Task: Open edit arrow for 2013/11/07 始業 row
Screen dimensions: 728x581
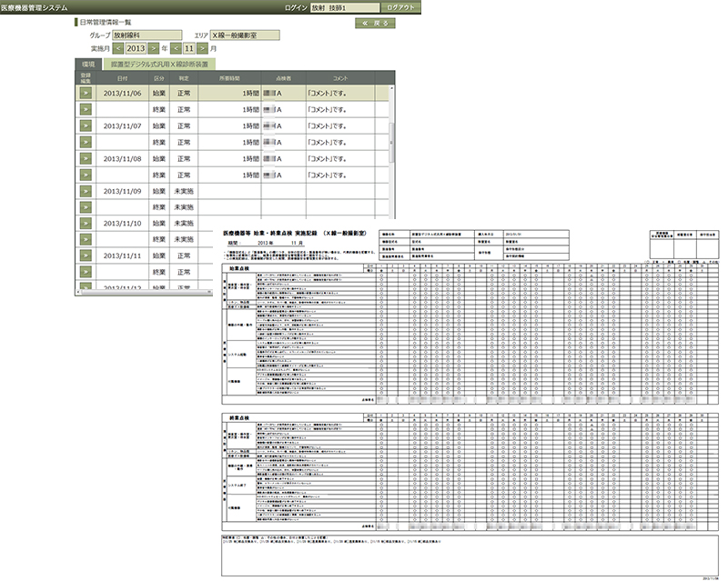Action: [x=86, y=125]
